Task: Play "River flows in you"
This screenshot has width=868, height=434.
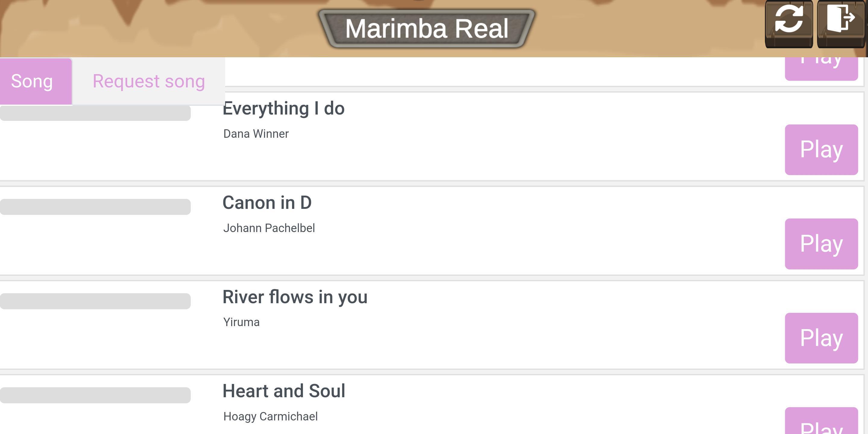Action: [821, 338]
